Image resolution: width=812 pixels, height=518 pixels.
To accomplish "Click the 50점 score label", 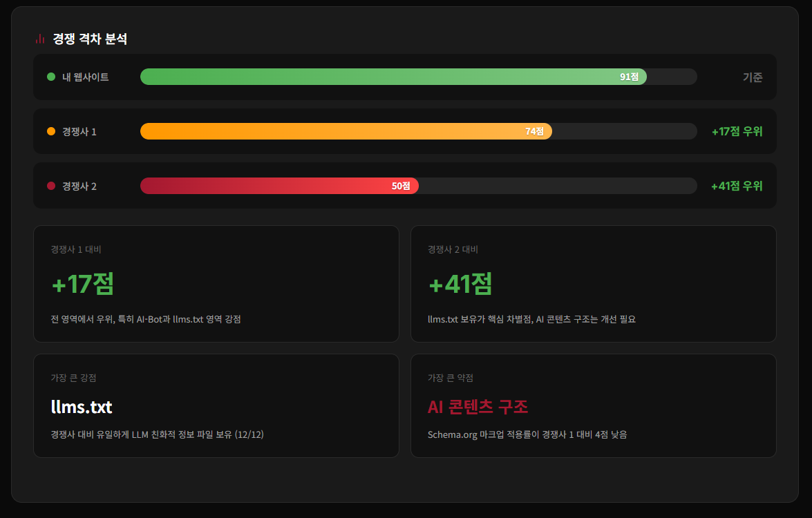I will point(401,186).
